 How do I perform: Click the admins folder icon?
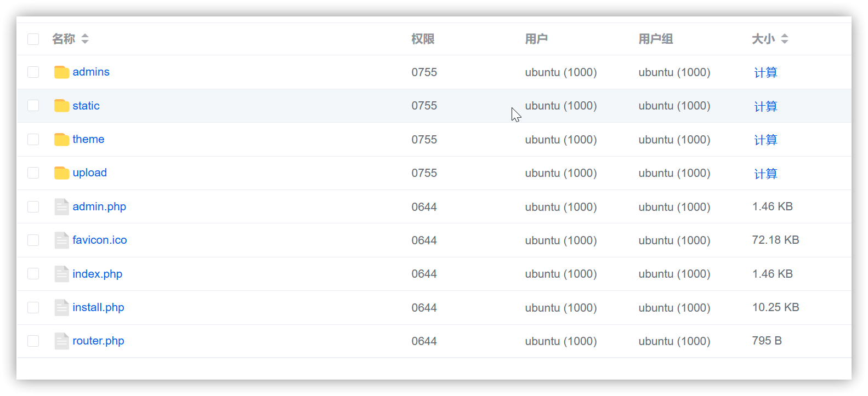(x=61, y=72)
